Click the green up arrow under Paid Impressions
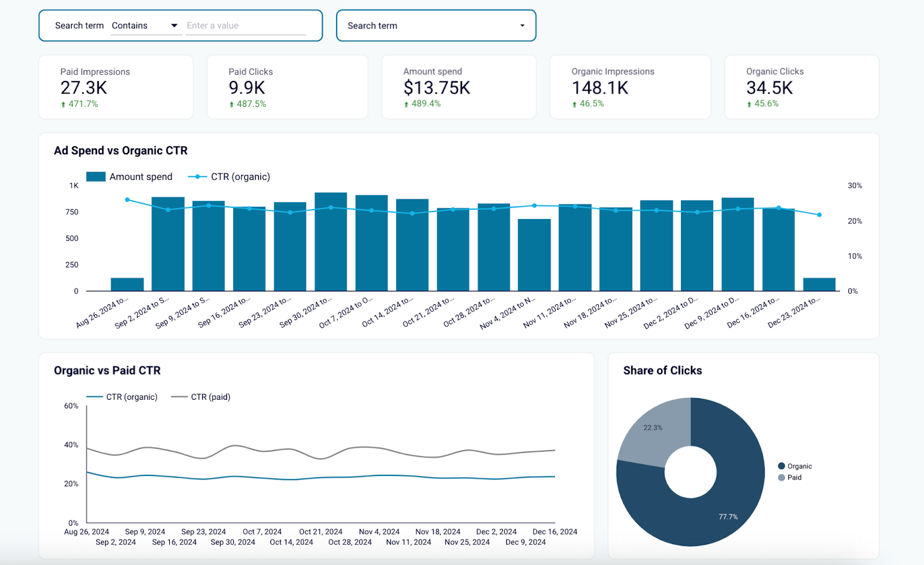 point(64,105)
